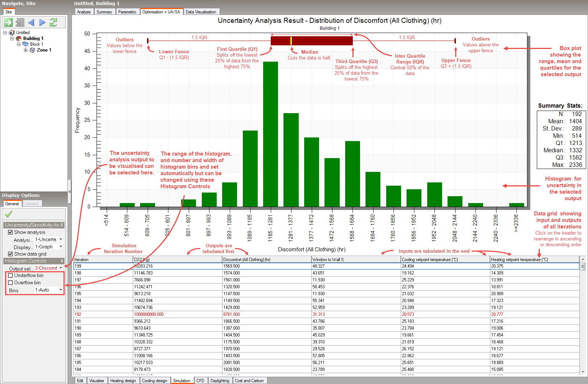Enable the Underflow bin checkbox
The width and height of the screenshot is (588, 384).
pyautogui.click(x=11, y=276)
